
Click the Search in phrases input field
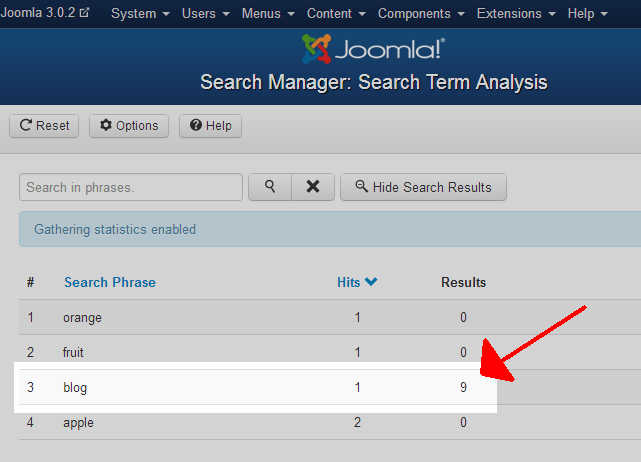click(131, 187)
